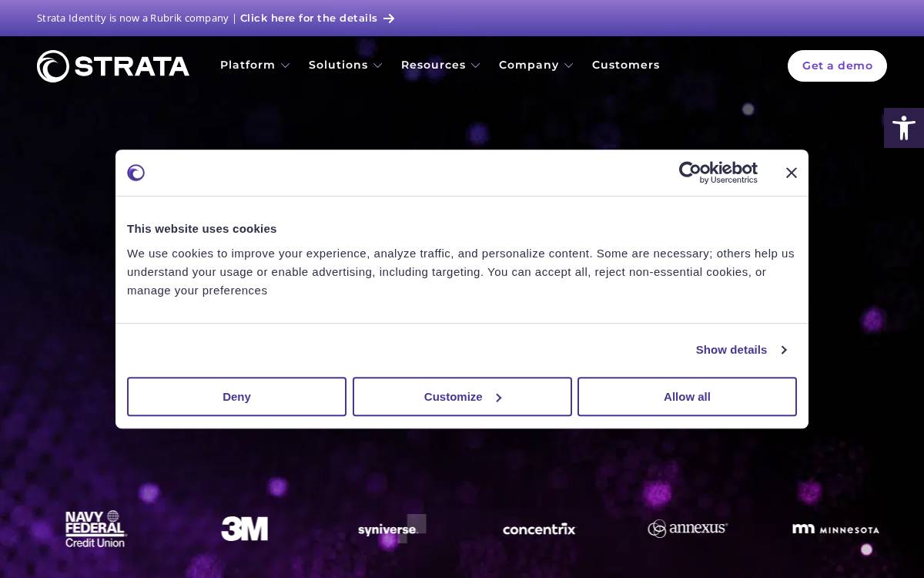The image size is (924, 578).
Task: Click the 3M logo
Action: (245, 529)
